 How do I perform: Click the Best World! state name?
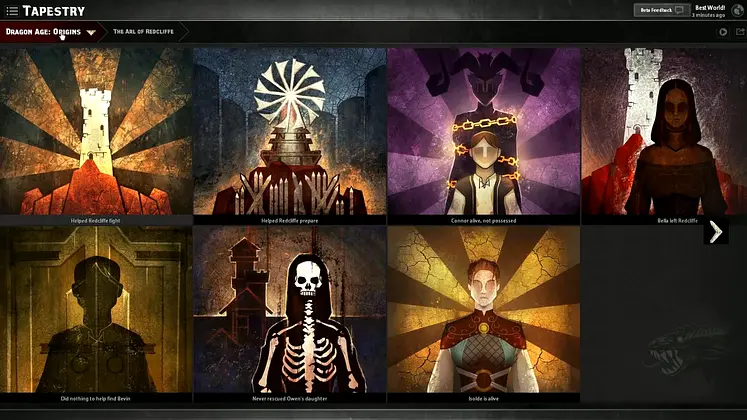[710, 8]
